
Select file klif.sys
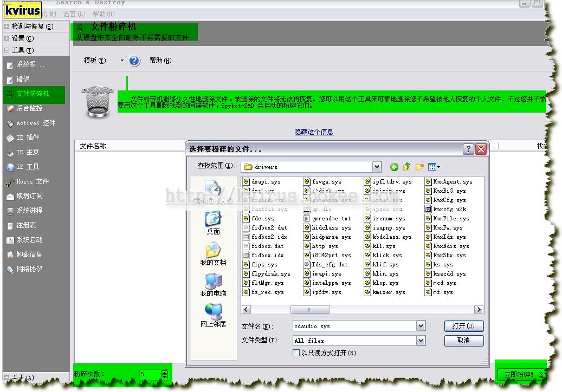[382, 265]
